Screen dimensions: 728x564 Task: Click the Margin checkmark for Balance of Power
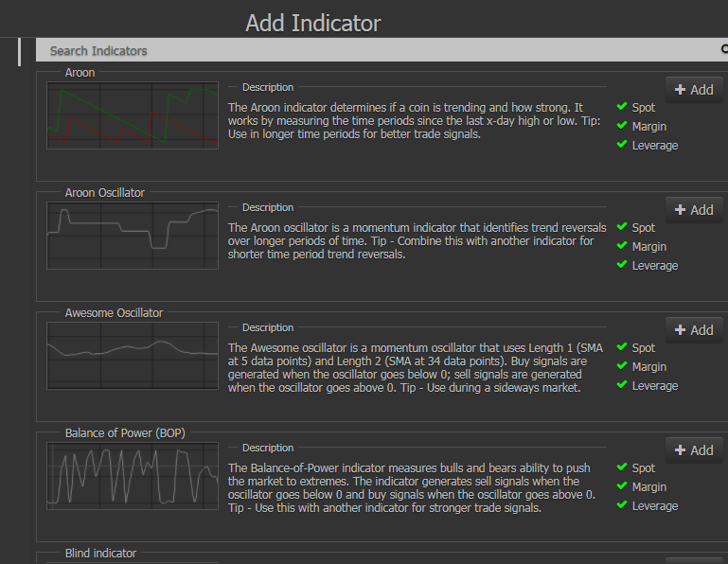coord(622,486)
